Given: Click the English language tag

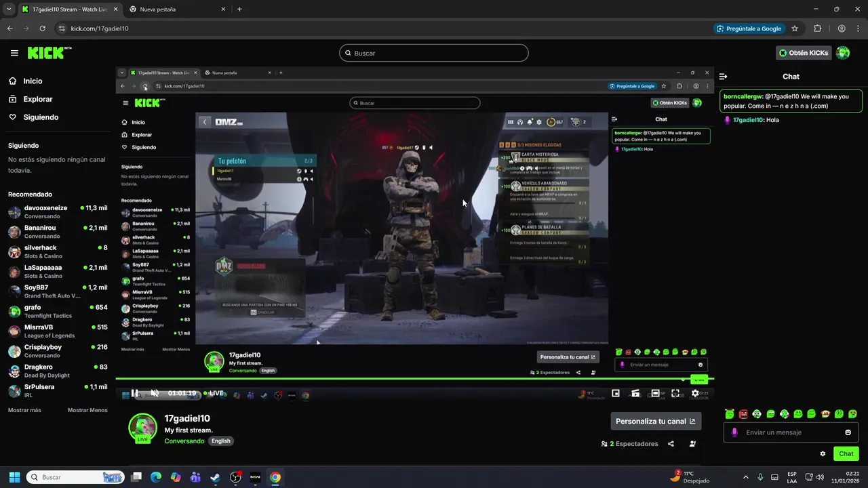Looking at the screenshot, I should [221, 441].
